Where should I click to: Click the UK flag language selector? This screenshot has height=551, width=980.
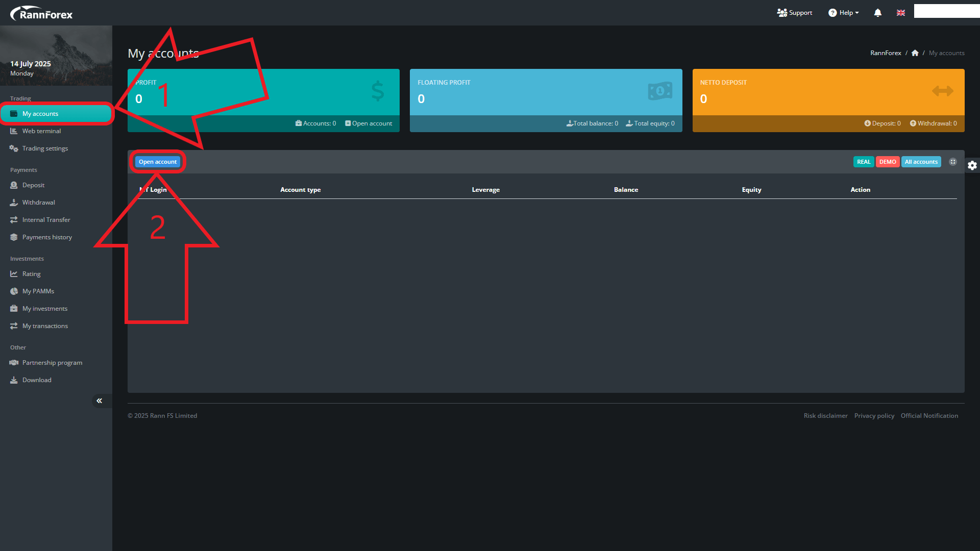pyautogui.click(x=901, y=13)
